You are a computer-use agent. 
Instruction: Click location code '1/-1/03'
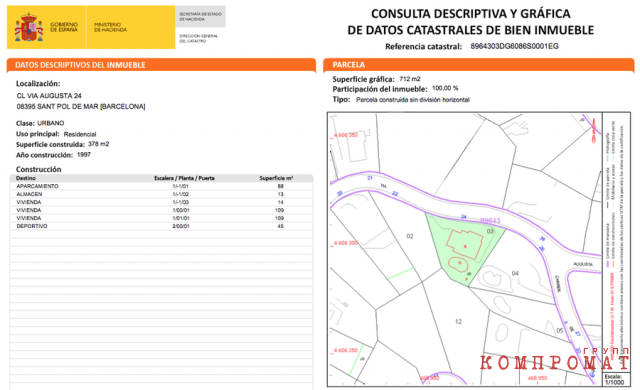[x=180, y=202]
